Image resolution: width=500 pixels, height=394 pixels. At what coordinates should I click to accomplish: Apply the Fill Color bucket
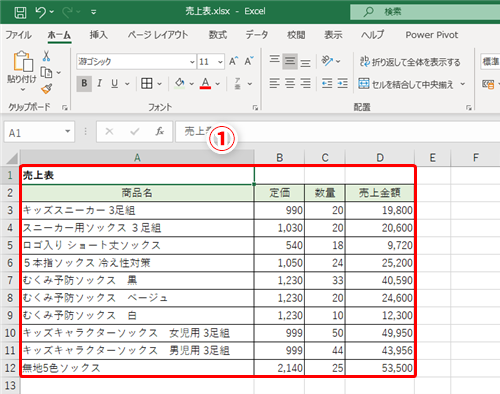point(180,83)
